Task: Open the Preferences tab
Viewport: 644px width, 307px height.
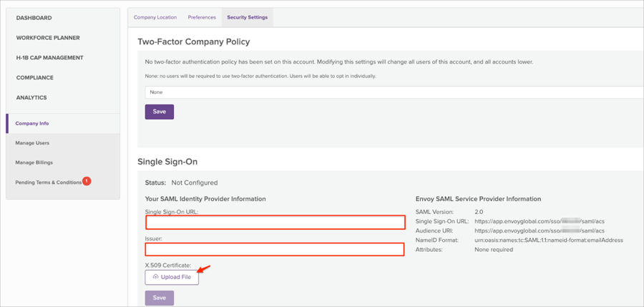Action: tap(202, 17)
